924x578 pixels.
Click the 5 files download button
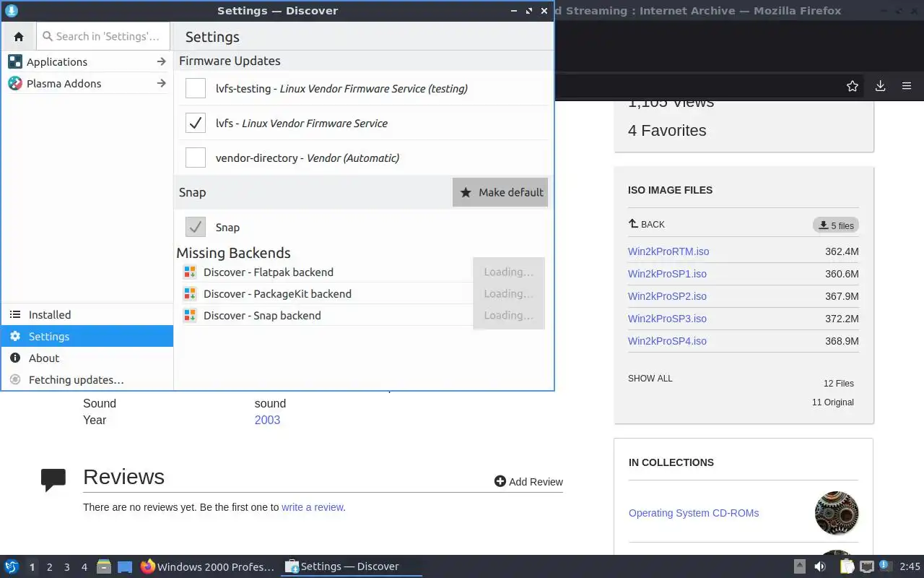(836, 225)
